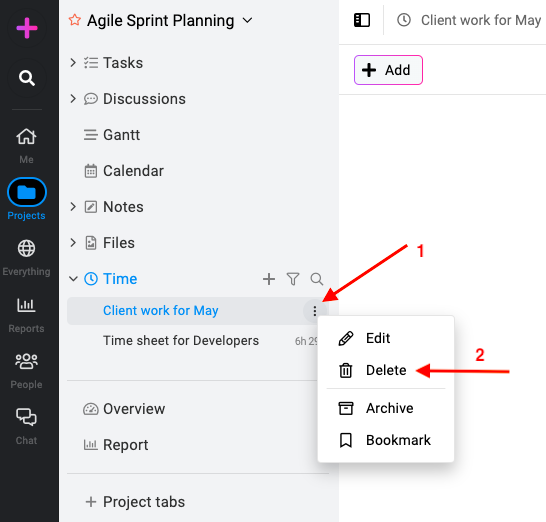
Task: Expand the Tasks section chevron
Action: [73, 63]
